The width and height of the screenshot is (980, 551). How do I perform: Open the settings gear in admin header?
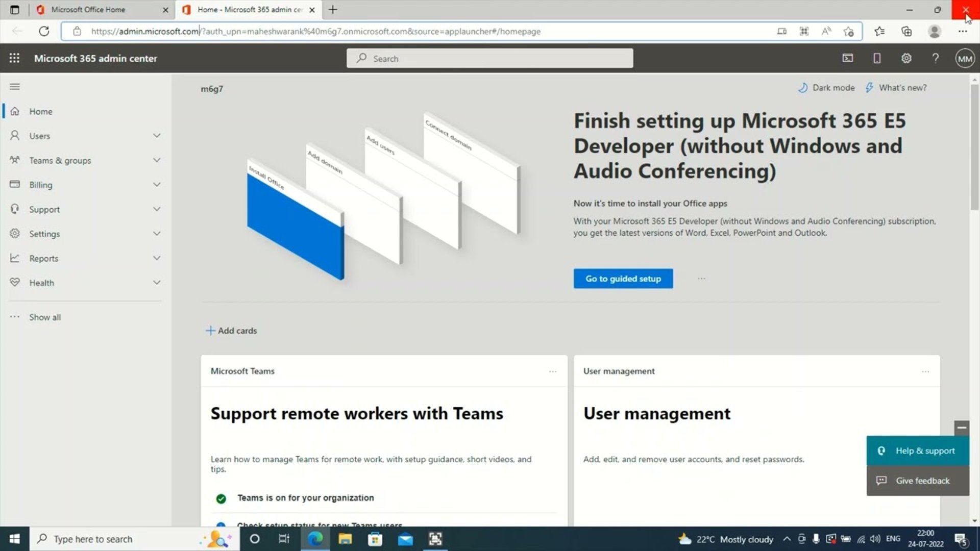pyautogui.click(x=906, y=58)
